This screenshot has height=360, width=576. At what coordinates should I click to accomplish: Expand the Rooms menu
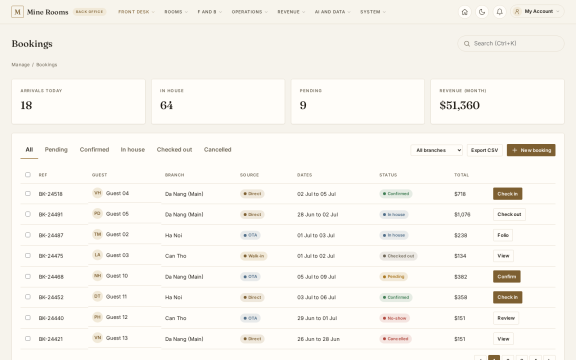click(x=176, y=12)
